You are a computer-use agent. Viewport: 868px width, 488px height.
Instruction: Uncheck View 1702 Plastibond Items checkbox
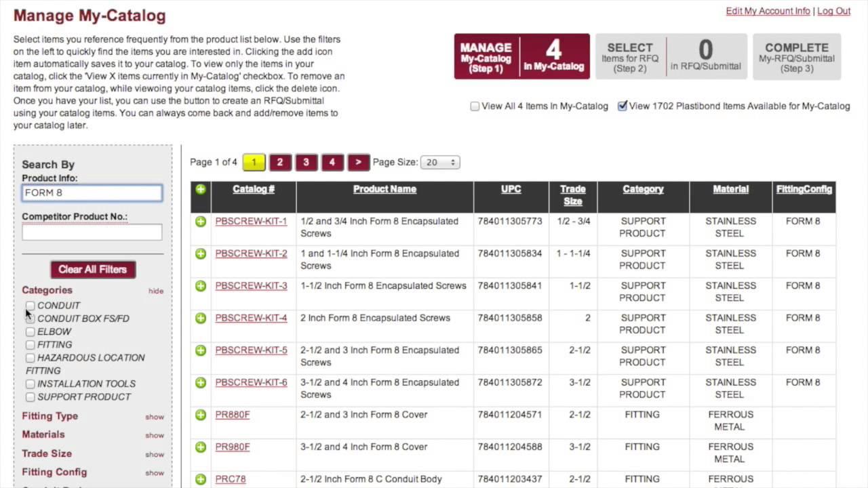click(x=622, y=106)
